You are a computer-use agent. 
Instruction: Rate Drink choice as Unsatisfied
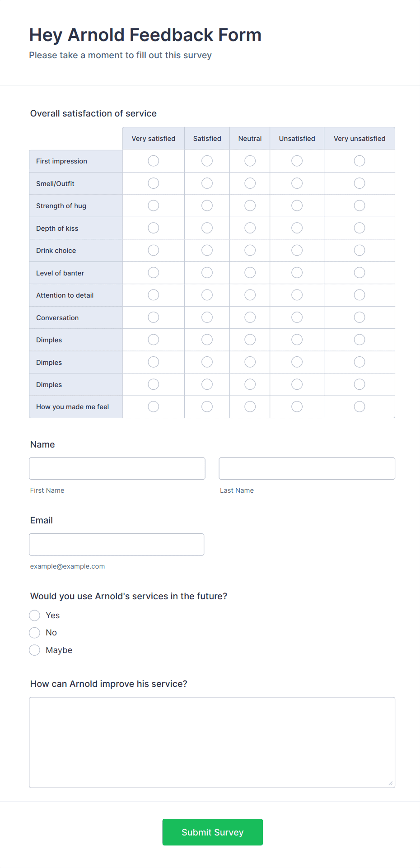click(x=297, y=250)
